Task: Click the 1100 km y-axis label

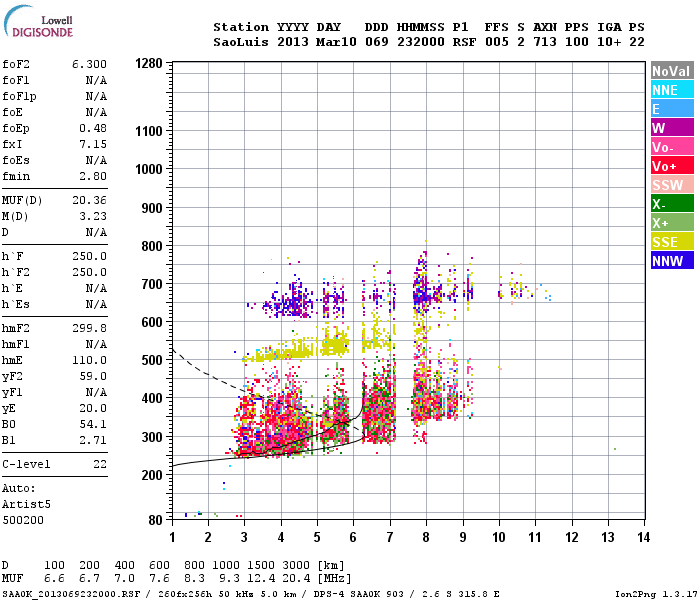Action: (149, 131)
